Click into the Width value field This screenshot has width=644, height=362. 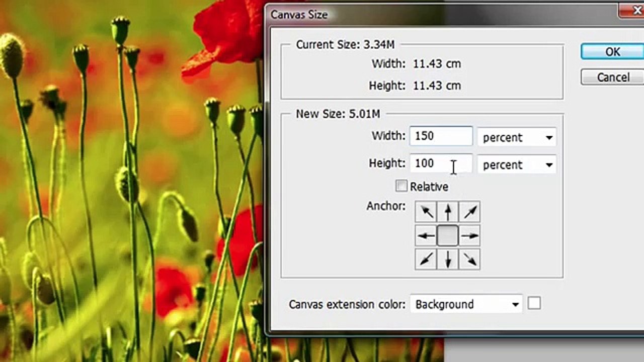441,136
